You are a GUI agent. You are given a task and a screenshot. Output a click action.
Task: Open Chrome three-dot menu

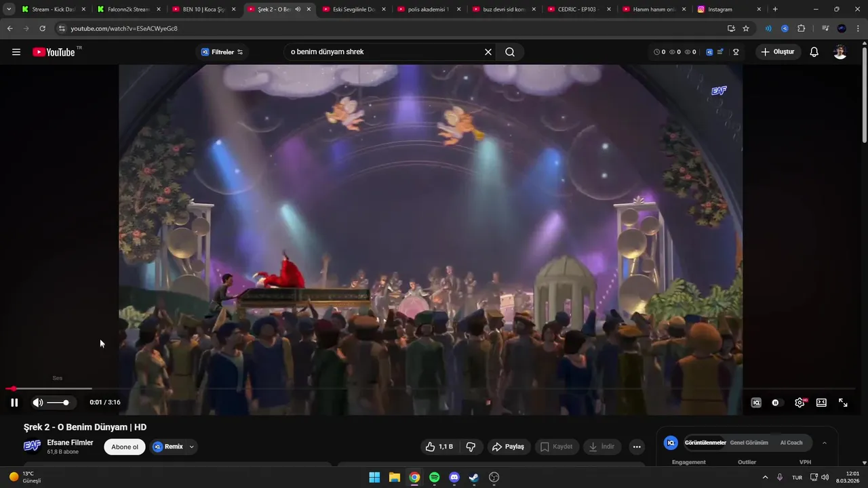tap(858, 28)
